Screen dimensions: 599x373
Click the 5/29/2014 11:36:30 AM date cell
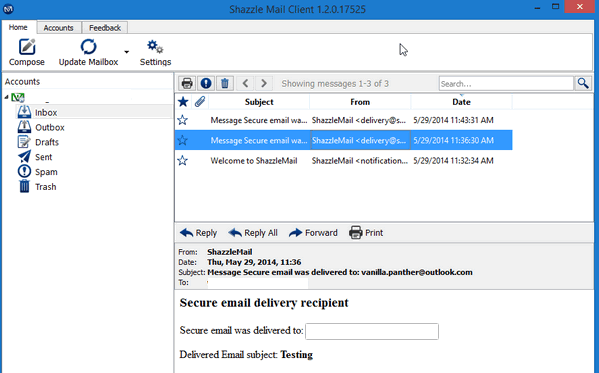[453, 140]
